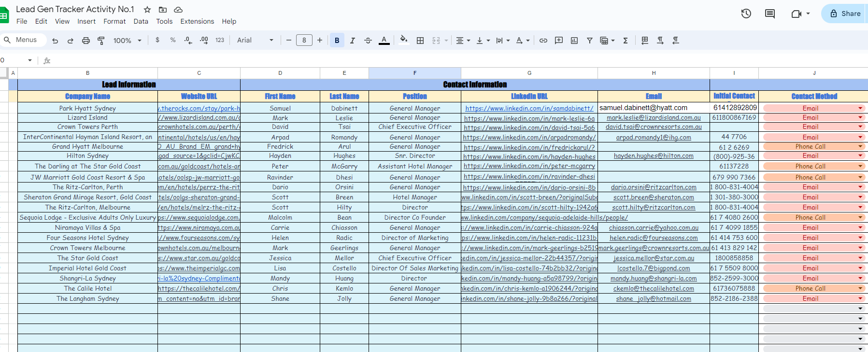Open the horizontal align dropdown

click(463, 41)
